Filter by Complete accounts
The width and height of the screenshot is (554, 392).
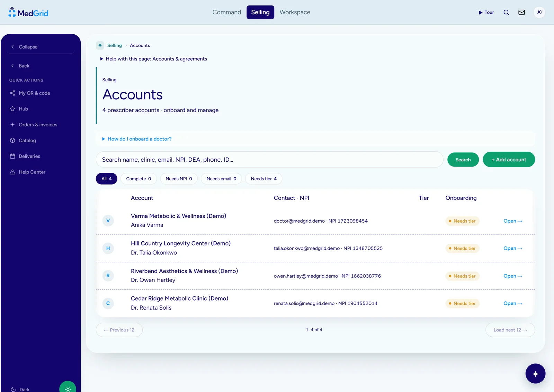click(x=138, y=179)
